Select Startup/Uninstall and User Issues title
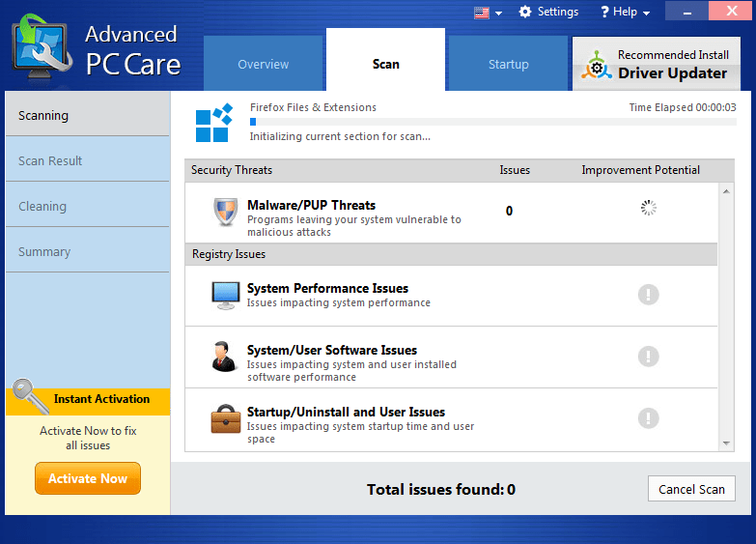Screen dimensions: 756x544 347,412
